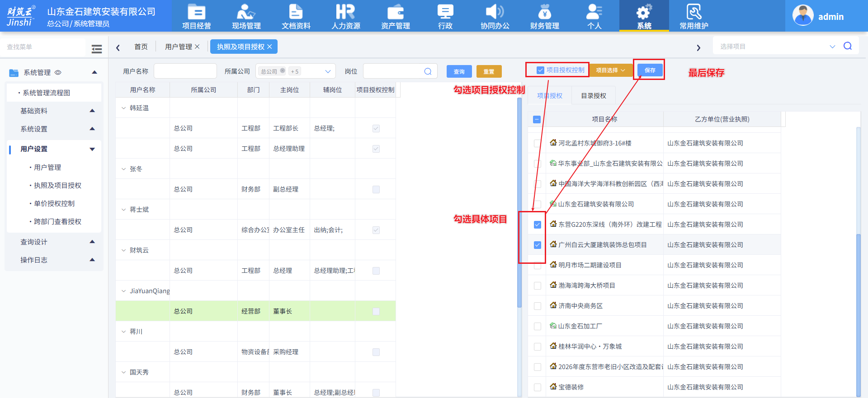Click the user table vertical scrollbar
The height and width of the screenshot is (398, 868).
519,203
